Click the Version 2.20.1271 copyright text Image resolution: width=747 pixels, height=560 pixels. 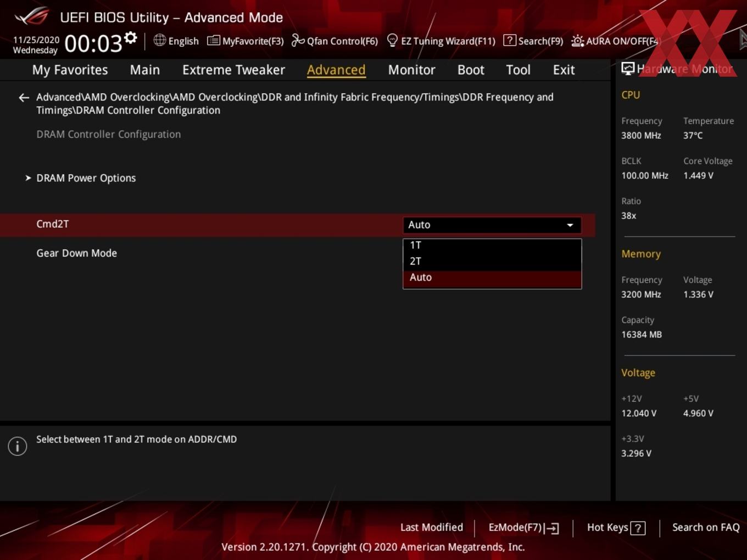(x=373, y=547)
